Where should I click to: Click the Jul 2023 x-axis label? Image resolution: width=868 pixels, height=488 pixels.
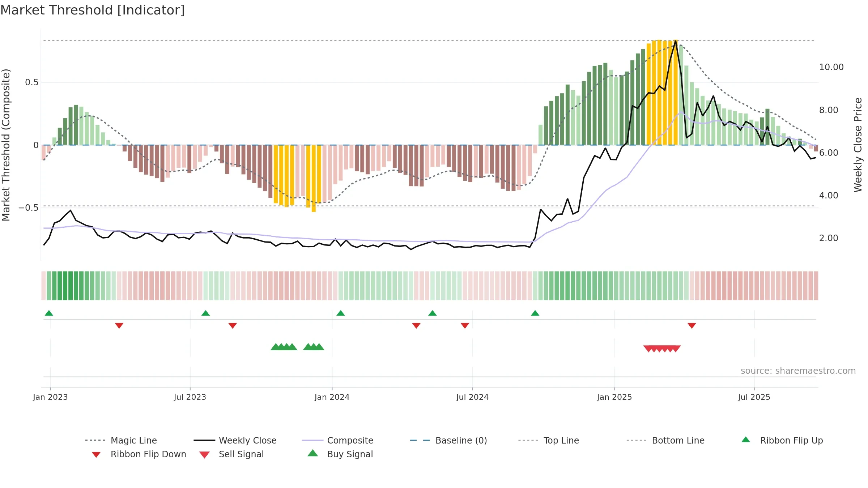click(190, 397)
